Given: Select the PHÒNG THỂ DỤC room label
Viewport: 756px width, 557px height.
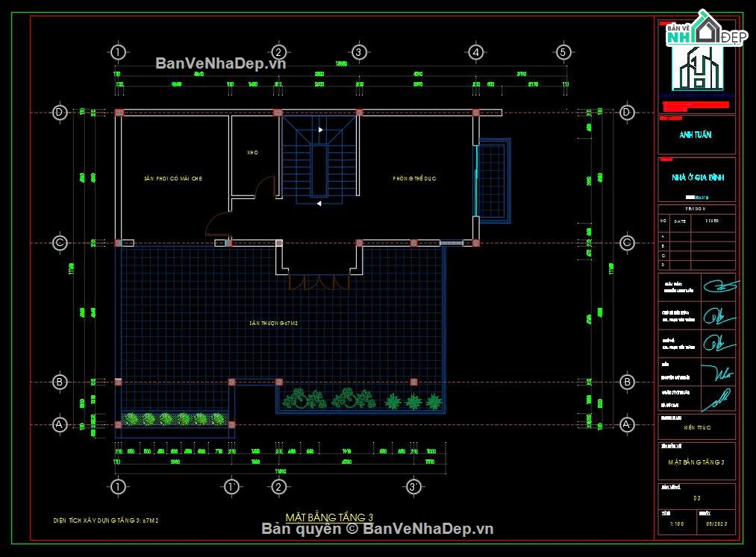Looking at the screenshot, I should pyautogui.click(x=414, y=178).
